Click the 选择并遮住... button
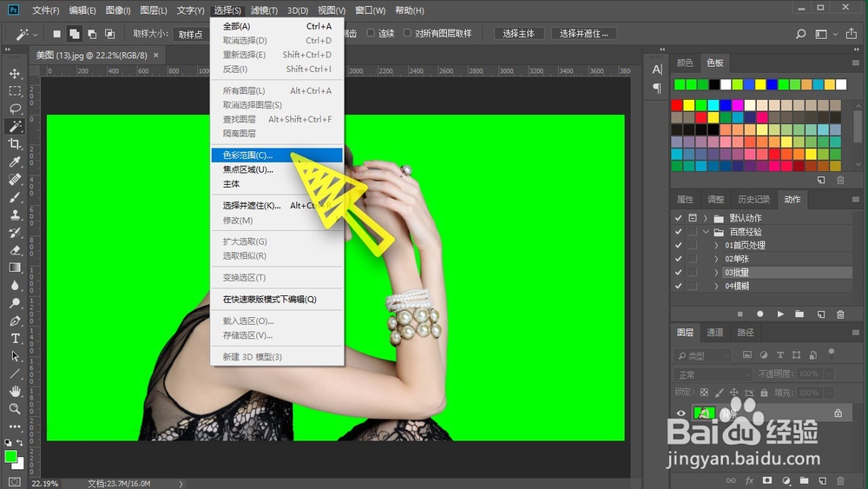The width and height of the screenshot is (868, 489). [583, 33]
